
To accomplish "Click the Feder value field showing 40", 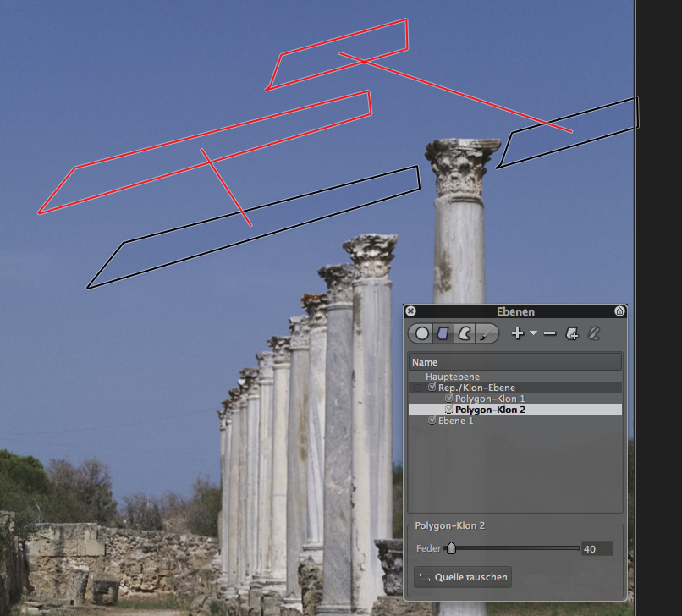I will point(597,549).
